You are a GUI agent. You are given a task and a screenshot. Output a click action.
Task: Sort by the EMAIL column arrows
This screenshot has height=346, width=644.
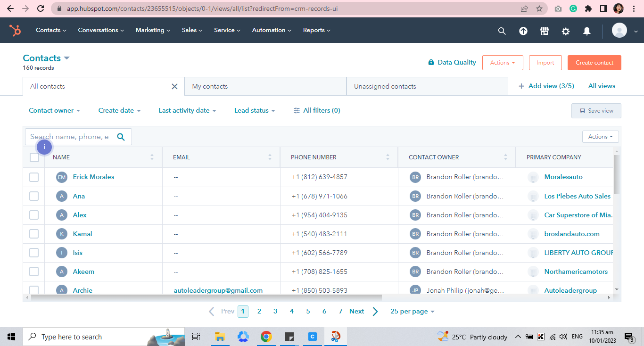point(270,157)
